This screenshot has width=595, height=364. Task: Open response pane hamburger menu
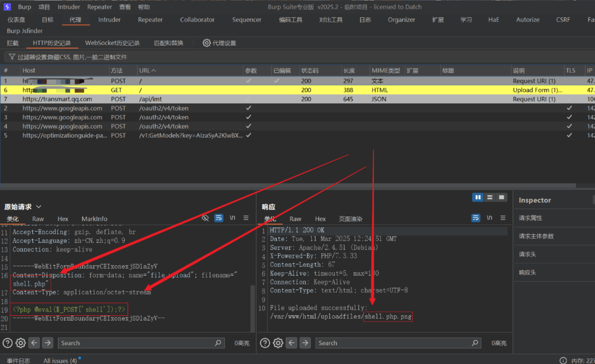503,218
